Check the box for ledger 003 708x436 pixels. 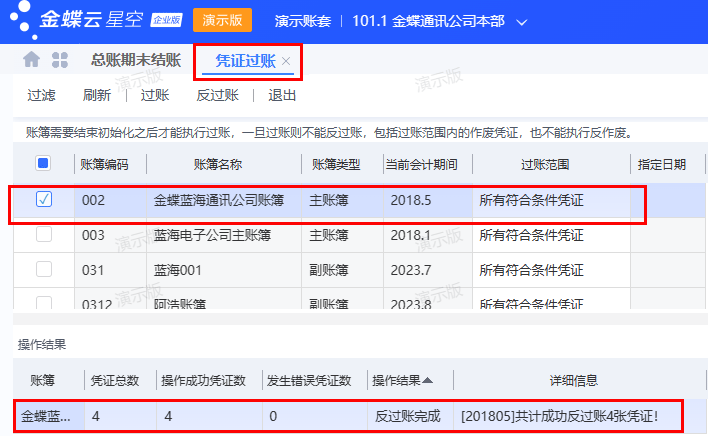pos(44,234)
